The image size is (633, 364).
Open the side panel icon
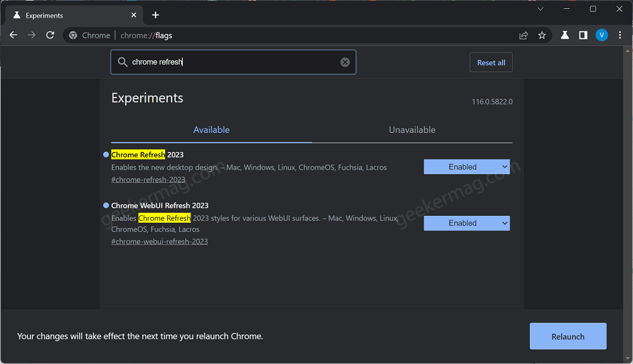[583, 35]
